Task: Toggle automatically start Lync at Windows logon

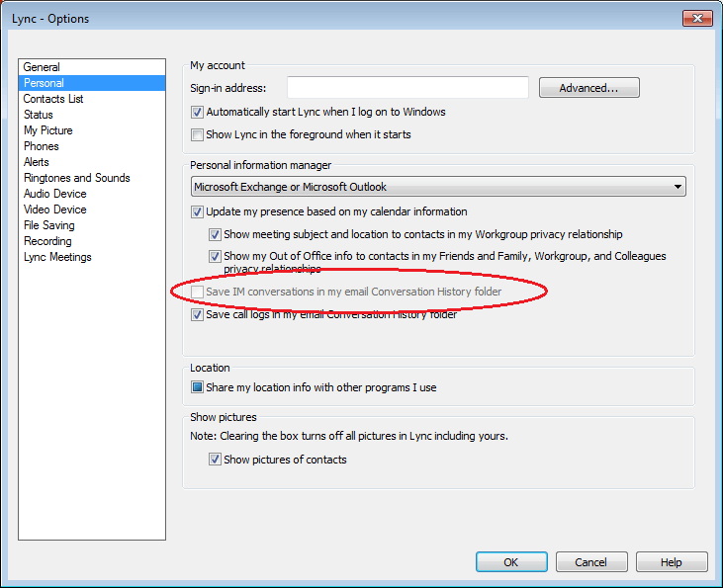Action: point(197,112)
